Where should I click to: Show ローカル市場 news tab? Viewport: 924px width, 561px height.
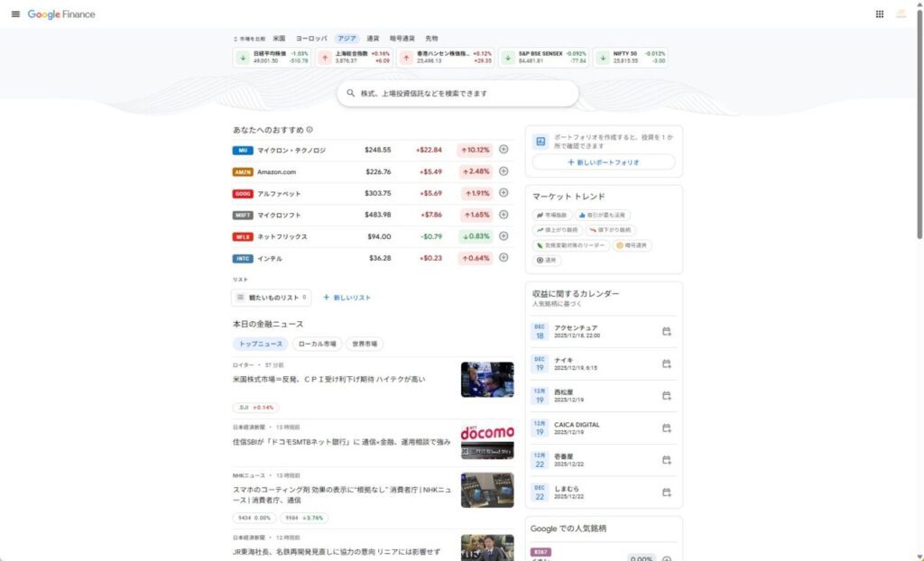click(317, 344)
